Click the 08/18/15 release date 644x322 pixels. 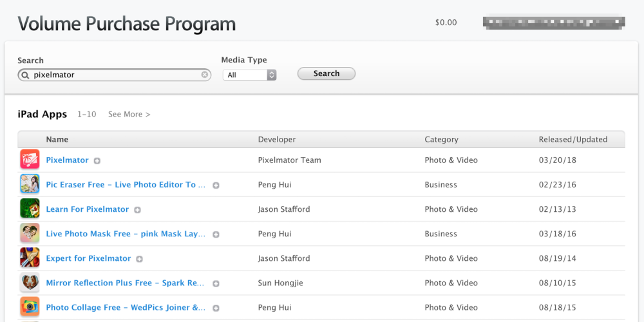pyautogui.click(x=557, y=308)
